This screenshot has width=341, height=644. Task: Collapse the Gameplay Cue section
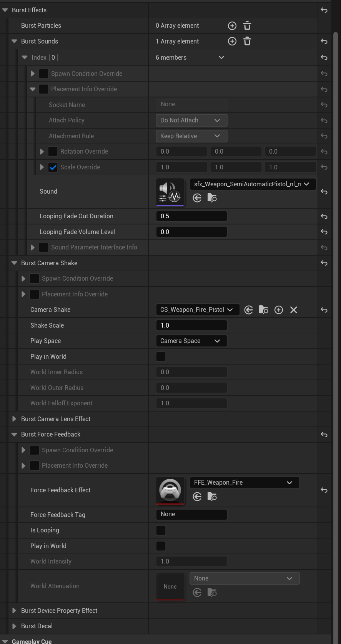click(5, 641)
